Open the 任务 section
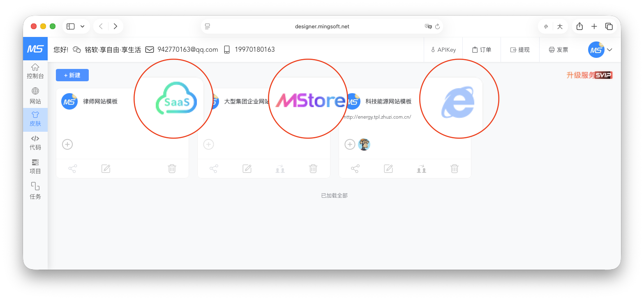 [x=35, y=191]
